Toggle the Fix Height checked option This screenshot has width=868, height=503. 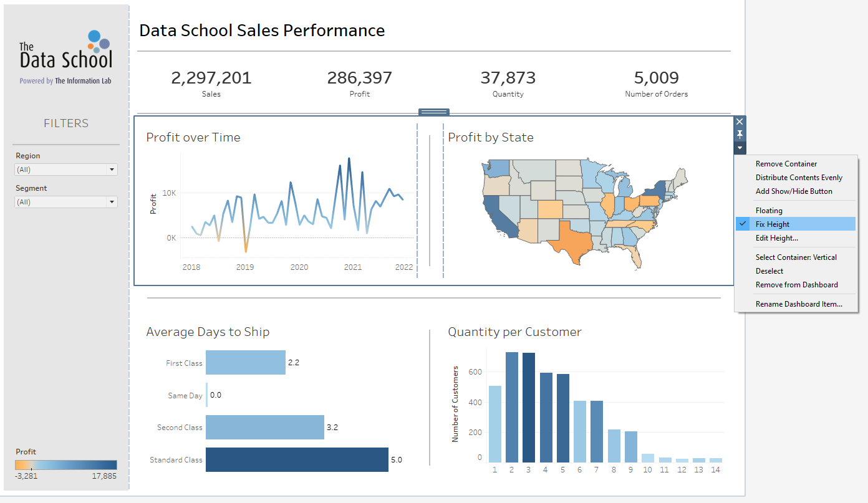tap(772, 224)
